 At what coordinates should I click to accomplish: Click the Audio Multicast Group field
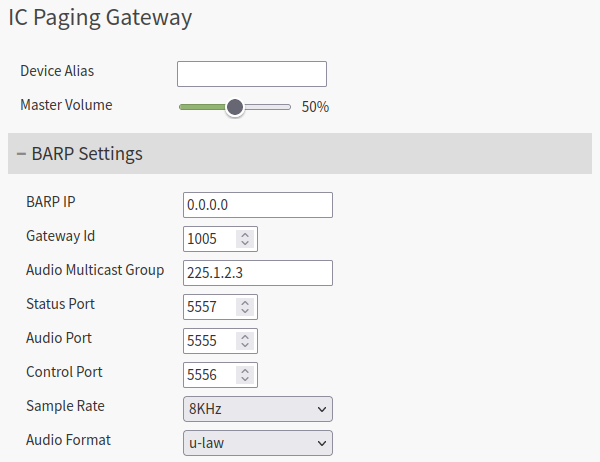tap(258, 273)
